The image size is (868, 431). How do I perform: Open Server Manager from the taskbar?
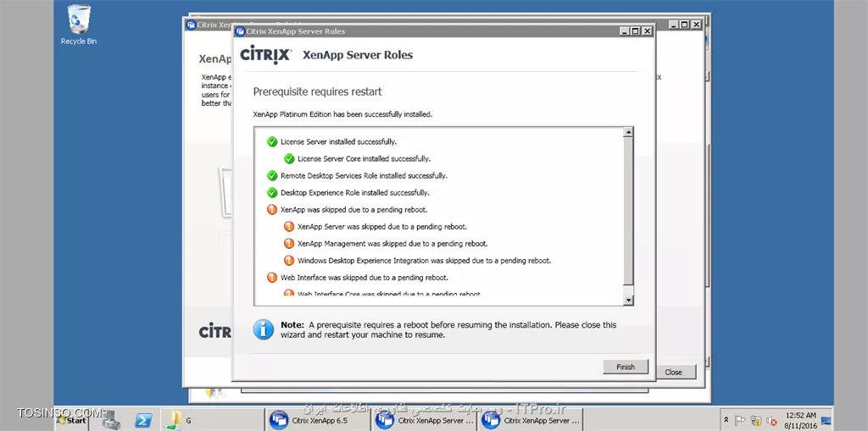[x=111, y=421]
